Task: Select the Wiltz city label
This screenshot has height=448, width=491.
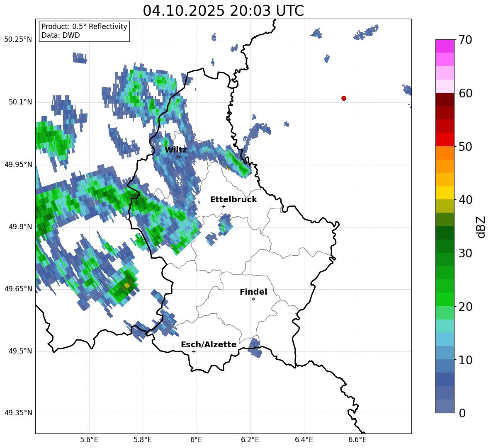Action: [x=176, y=150]
